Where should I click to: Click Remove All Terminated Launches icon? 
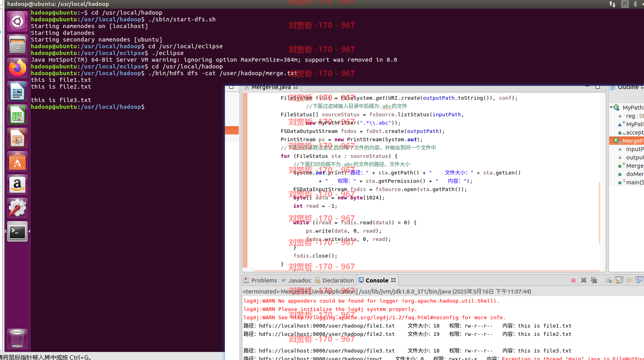tap(594, 280)
